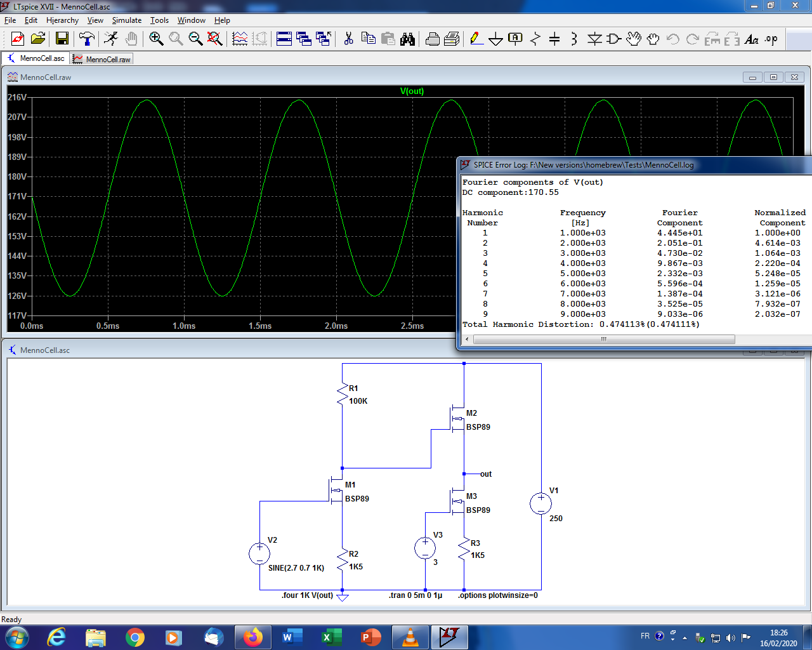Select the Cut scissors tool

tap(348, 39)
